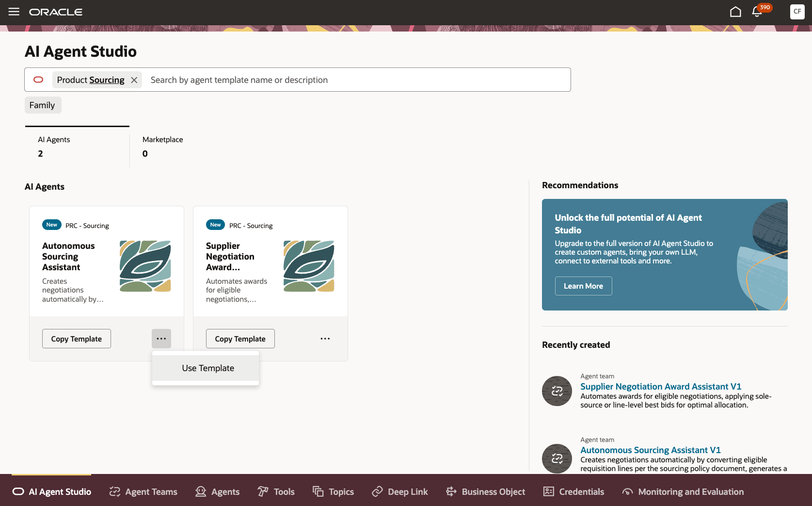This screenshot has width=812, height=506.
Task: Open the Deep Link section
Action: coord(399,491)
